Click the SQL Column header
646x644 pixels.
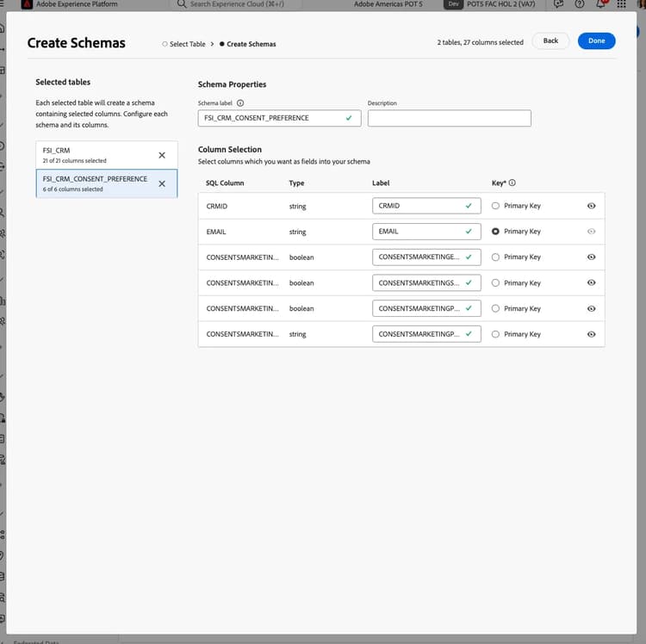[x=225, y=183]
